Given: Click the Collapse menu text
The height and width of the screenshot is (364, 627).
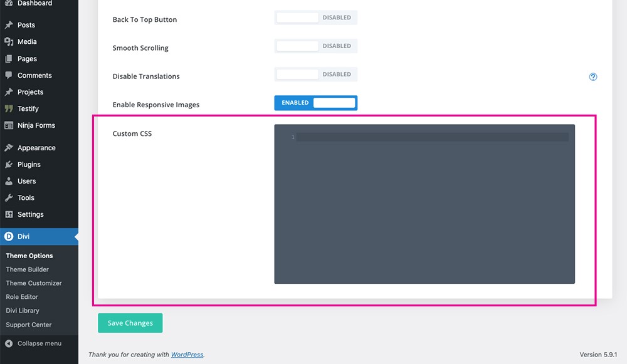Looking at the screenshot, I should (40, 343).
